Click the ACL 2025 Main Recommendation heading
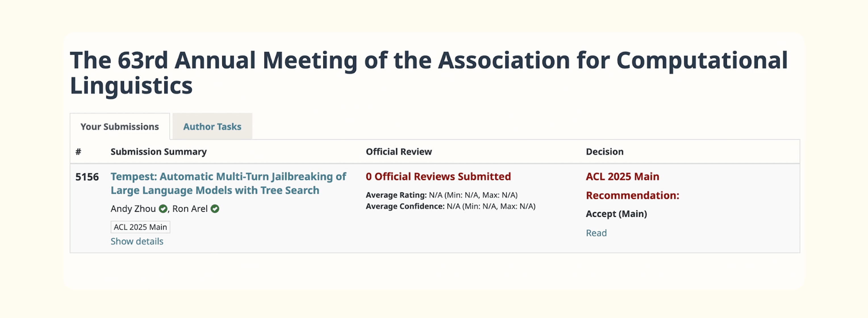Screen dimensions: 868x318 coord(632,186)
